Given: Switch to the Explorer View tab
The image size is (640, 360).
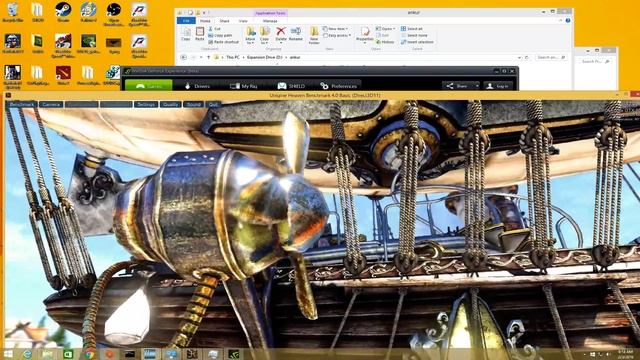Looking at the screenshot, I should click(x=243, y=21).
